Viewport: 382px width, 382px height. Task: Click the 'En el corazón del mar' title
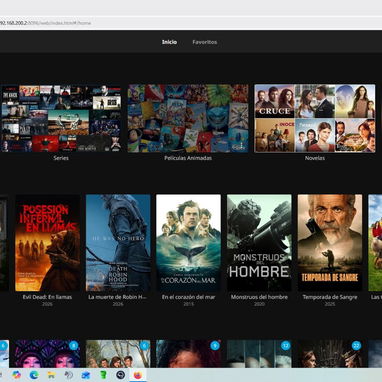point(188,297)
